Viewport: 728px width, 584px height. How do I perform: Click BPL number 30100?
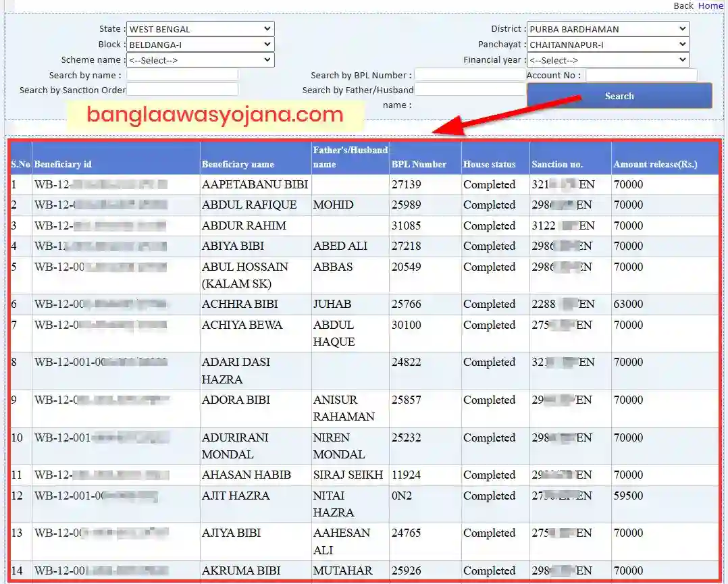407,325
